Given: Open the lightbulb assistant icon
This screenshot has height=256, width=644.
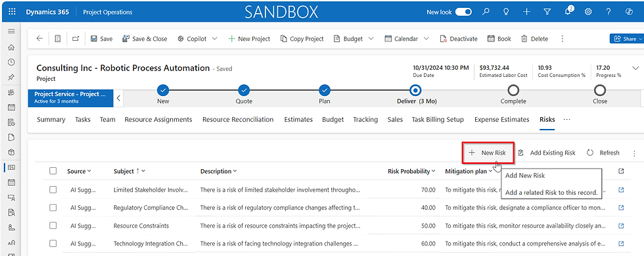Looking at the screenshot, I should point(507,12).
